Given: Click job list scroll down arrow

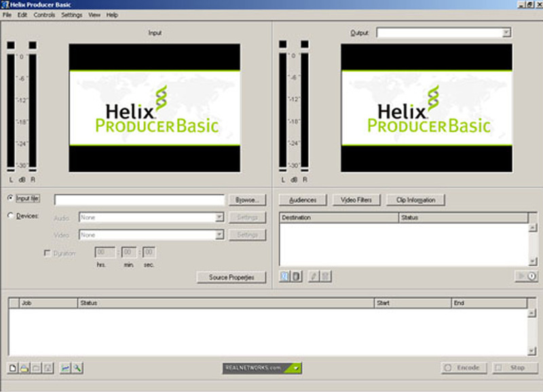Looking at the screenshot, I should click(x=532, y=351).
